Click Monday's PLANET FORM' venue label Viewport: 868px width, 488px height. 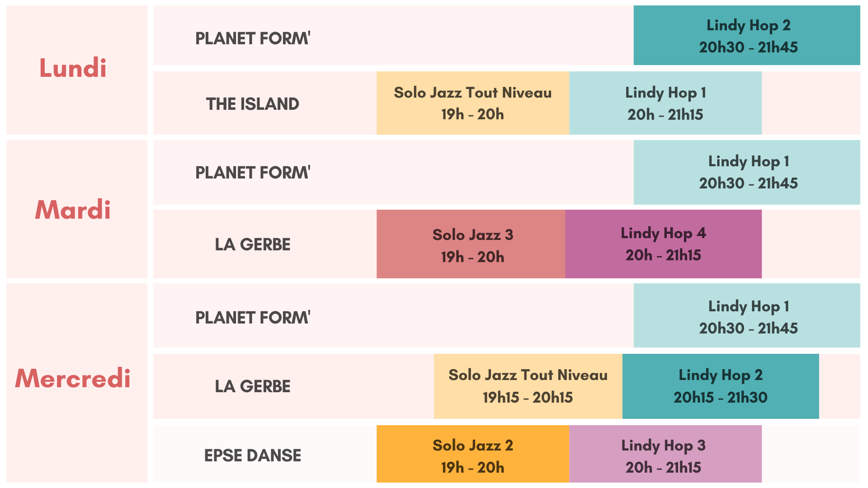coord(253,38)
